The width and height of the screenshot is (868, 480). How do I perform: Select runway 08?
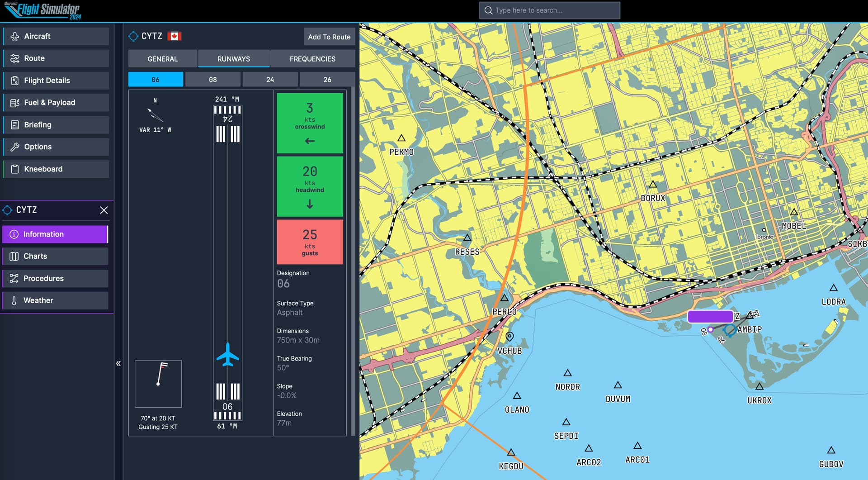(x=212, y=80)
